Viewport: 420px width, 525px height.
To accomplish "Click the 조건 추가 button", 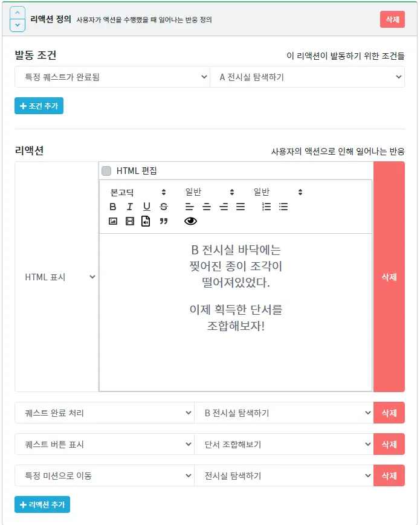I will point(39,106).
